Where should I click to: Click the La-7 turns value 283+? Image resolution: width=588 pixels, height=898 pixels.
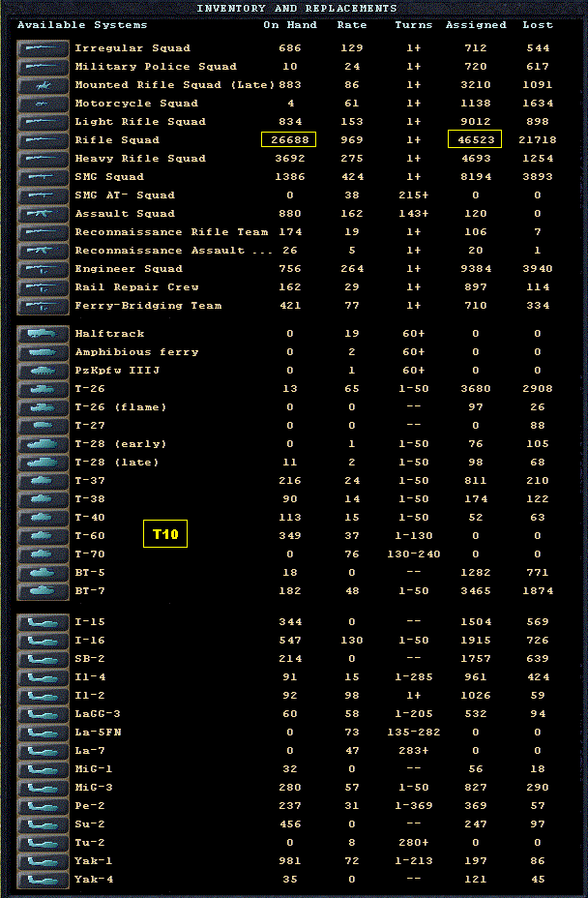[x=413, y=751]
